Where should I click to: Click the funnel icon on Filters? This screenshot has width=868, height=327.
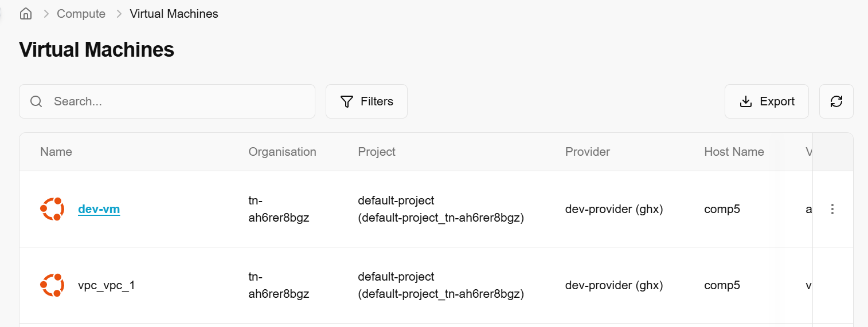(347, 101)
